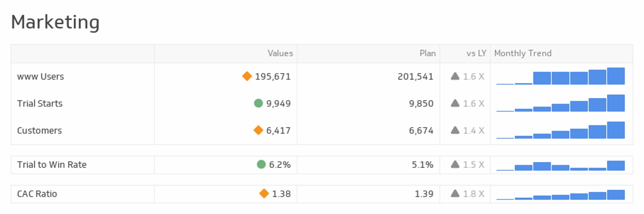
Task: Click the orange diamond status for Customers
Action: [258, 130]
